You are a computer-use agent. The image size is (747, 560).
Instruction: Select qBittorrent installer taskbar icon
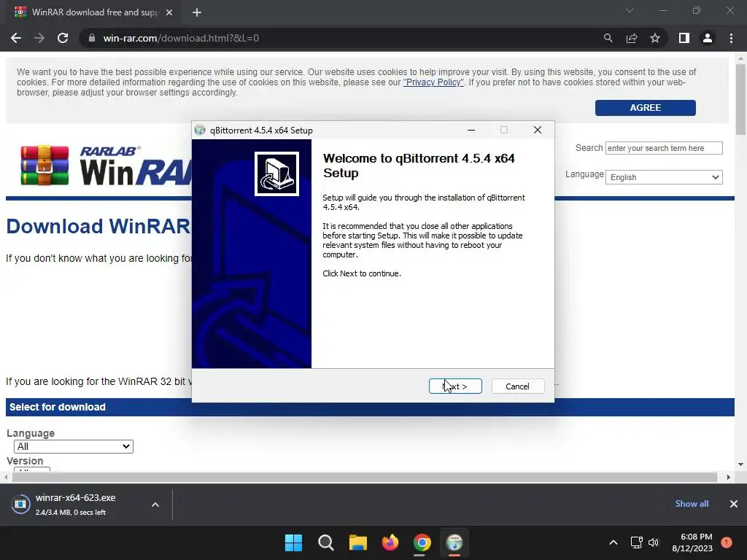point(454,542)
